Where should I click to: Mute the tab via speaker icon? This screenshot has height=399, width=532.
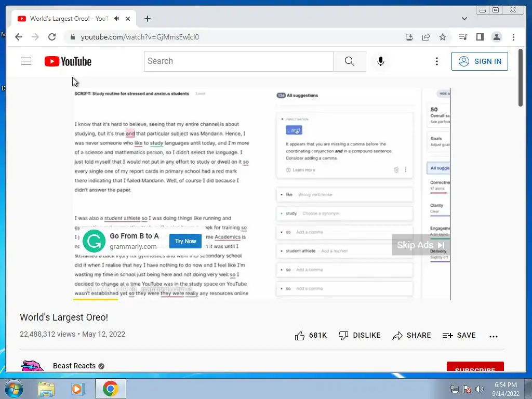[x=117, y=19]
